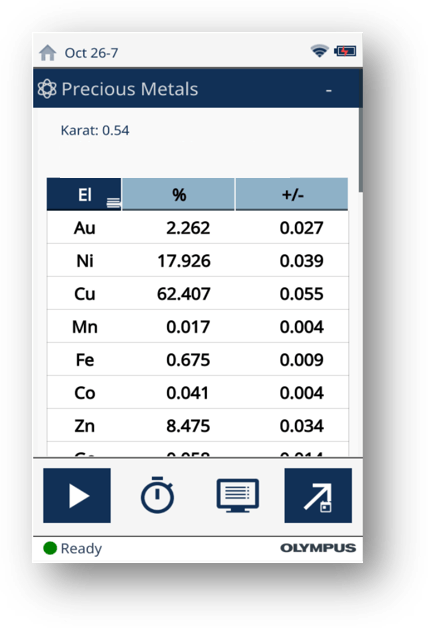The image size is (428, 628).
Task: Tap the export arrow button
Action: [x=318, y=495]
